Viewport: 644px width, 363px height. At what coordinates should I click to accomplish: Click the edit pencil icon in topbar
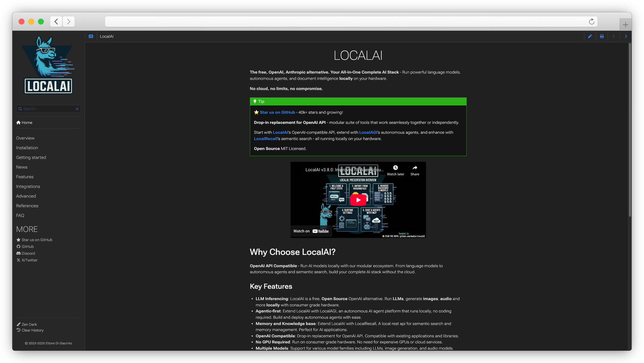[590, 36]
